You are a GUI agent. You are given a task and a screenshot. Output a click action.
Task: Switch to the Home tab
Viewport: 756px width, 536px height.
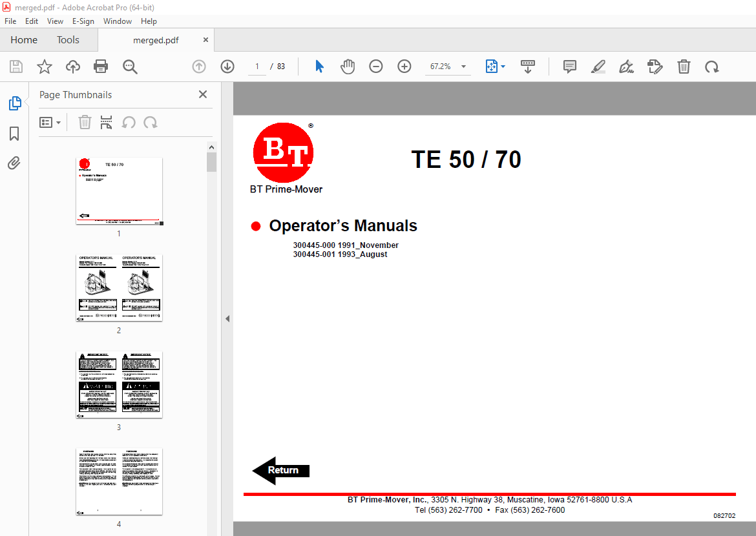pyautogui.click(x=24, y=40)
